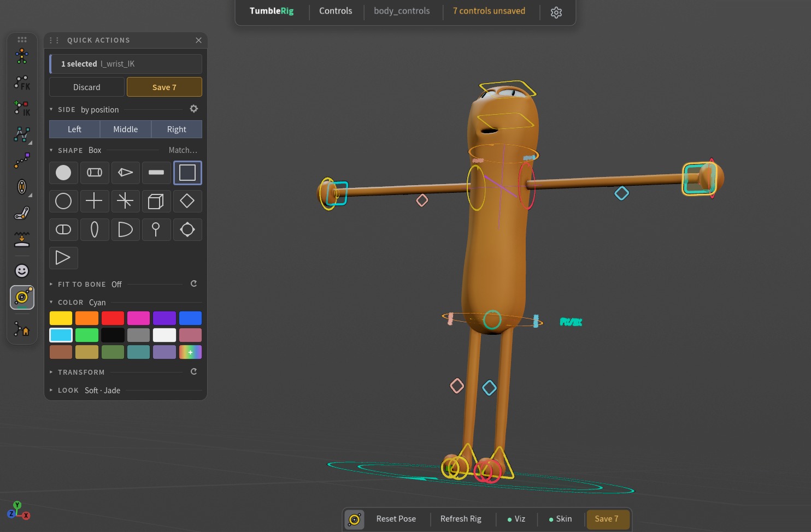
Task: Choose the filled sphere control shape
Action: pos(63,173)
